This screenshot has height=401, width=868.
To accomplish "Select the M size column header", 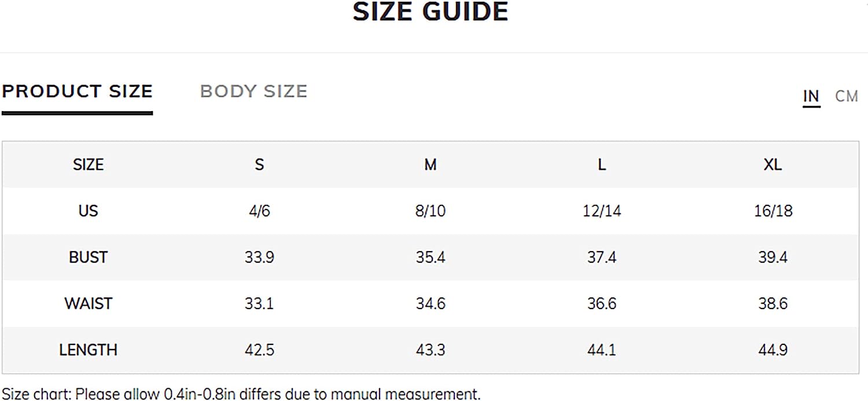I will tap(431, 165).
